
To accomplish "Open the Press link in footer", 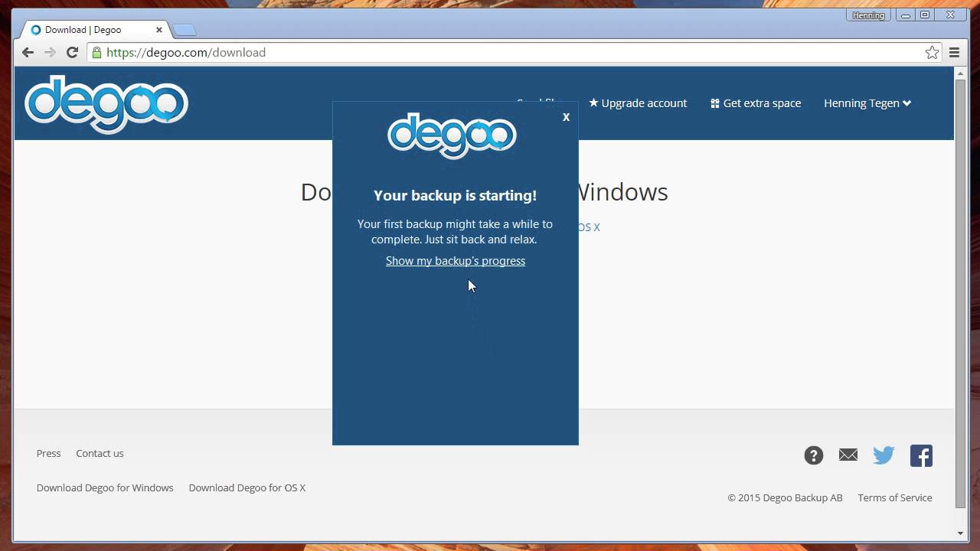I will click(48, 453).
